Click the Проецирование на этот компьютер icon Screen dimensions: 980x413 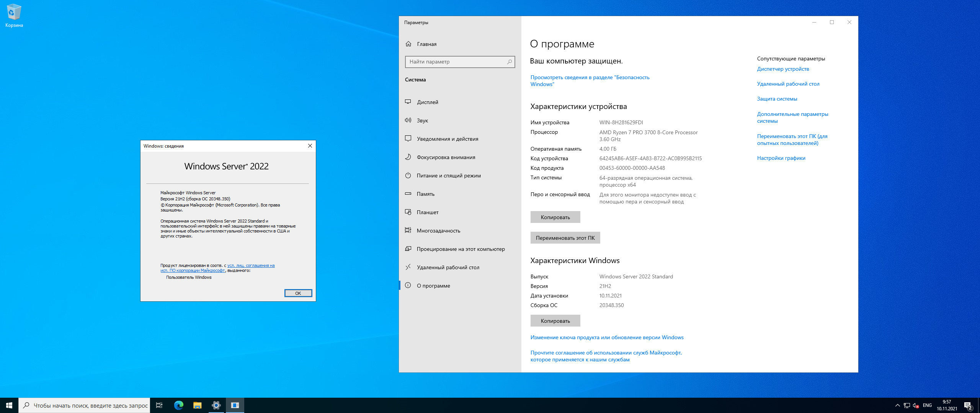point(408,249)
